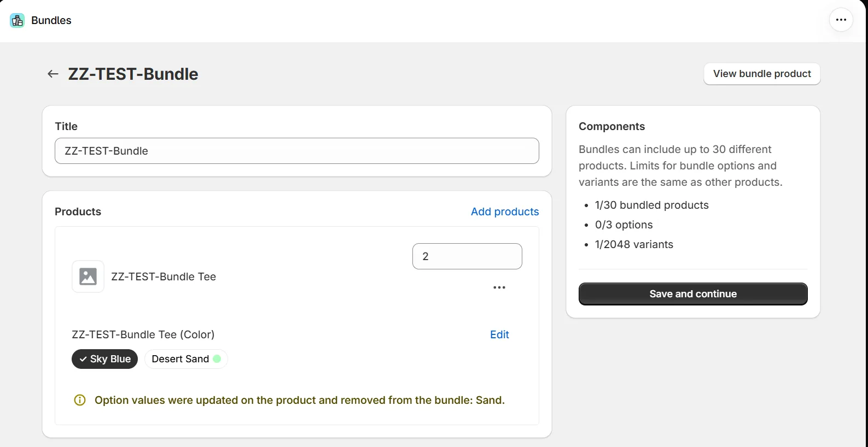Open the top-right more actions menu
The height and width of the screenshot is (447, 868).
pos(841,20)
